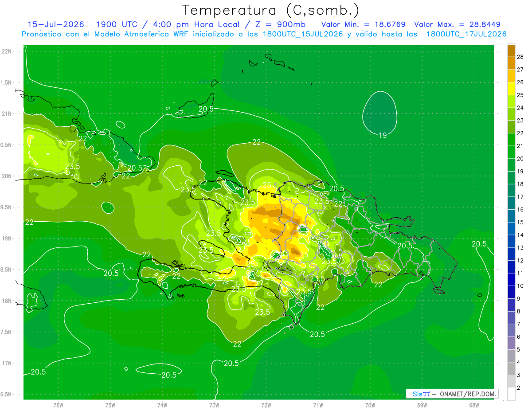Select initialization stamp '1800UTC_15JUL2026'
This screenshot has height=411, width=532.
tap(303, 34)
